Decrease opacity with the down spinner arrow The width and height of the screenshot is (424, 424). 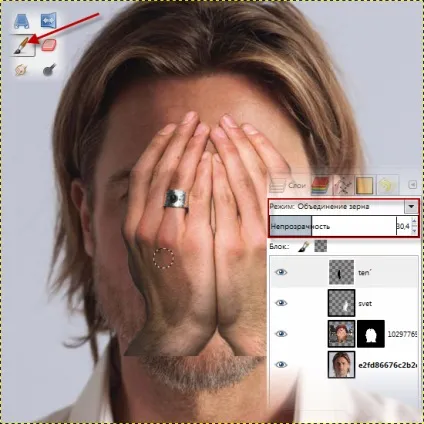[414, 231]
